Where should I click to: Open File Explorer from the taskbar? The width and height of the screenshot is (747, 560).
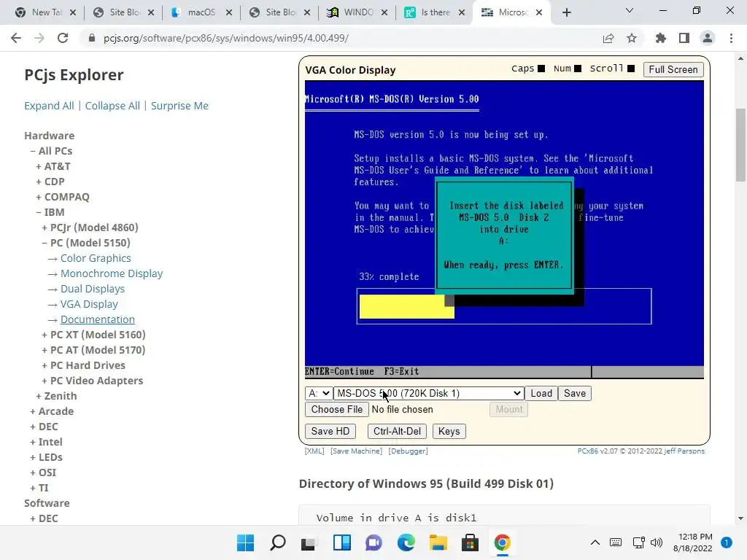[x=438, y=542]
